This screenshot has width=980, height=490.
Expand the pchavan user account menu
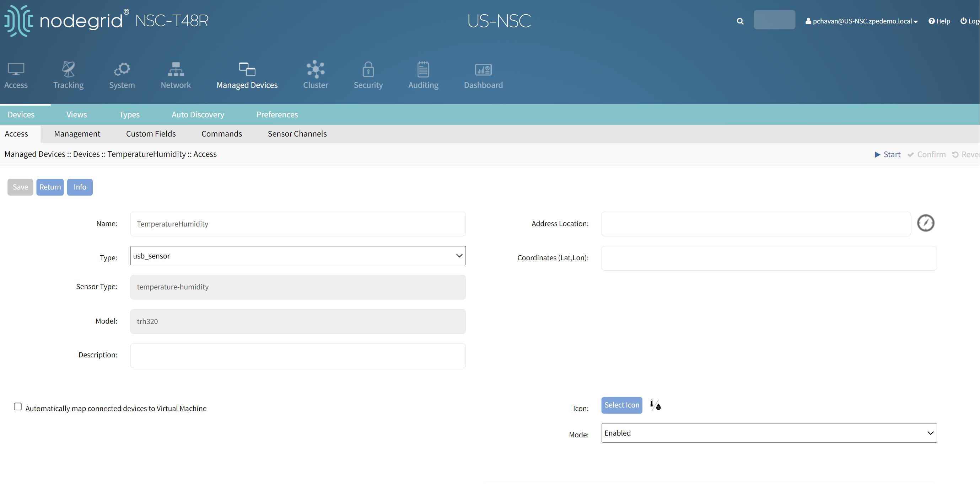[x=861, y=21]
